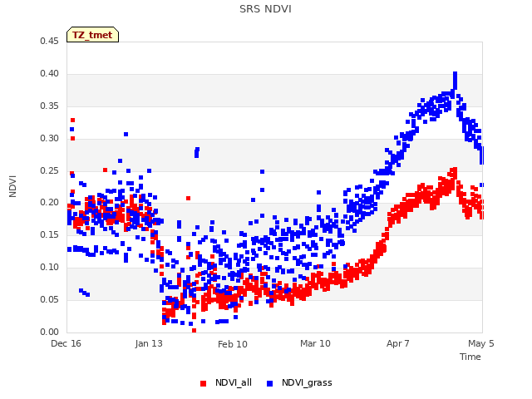Click the Dec 16 x-axis label
This screenshot has height=399, width=532.
click(66, 343)
